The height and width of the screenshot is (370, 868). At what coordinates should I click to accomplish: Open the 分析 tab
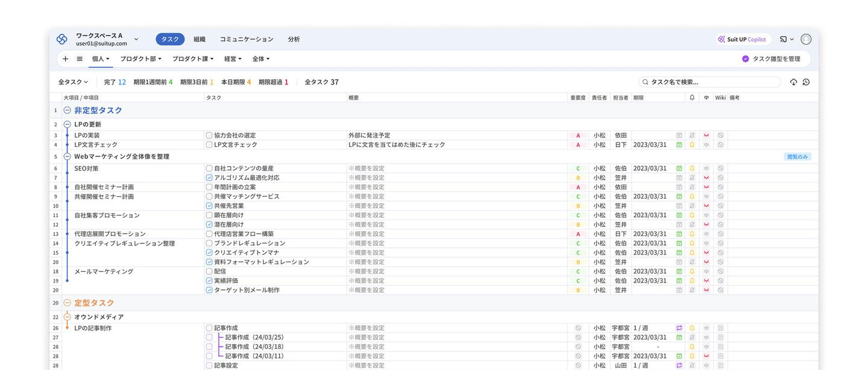click(294, 39)
